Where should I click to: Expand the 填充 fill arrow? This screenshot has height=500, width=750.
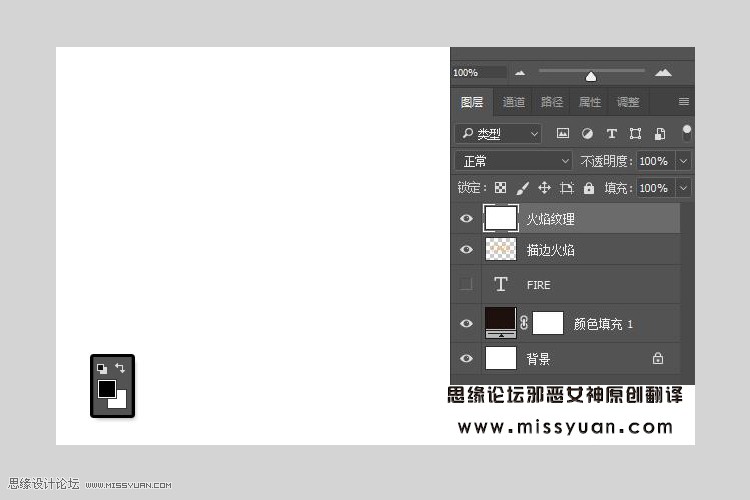coord(683,188)
